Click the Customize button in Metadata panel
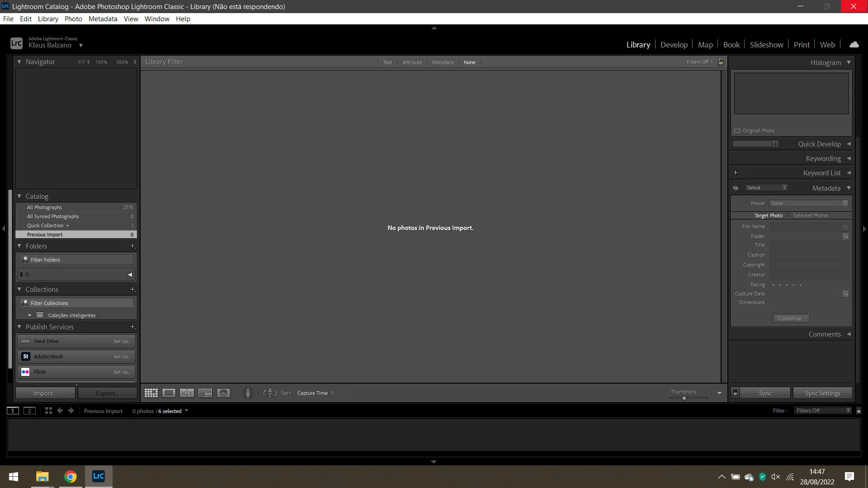The height and width of the screenshot is (488, 868). [x=791, y=319]
